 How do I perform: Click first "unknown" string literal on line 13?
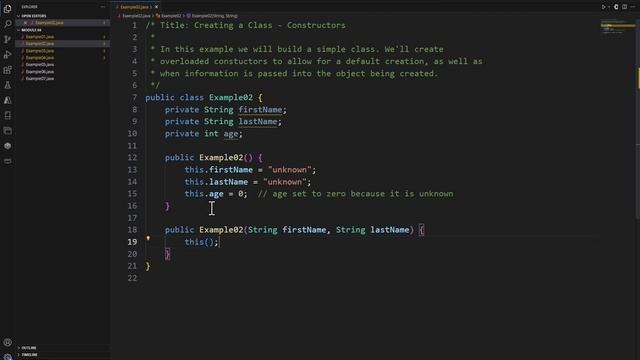tap(289, 170)
